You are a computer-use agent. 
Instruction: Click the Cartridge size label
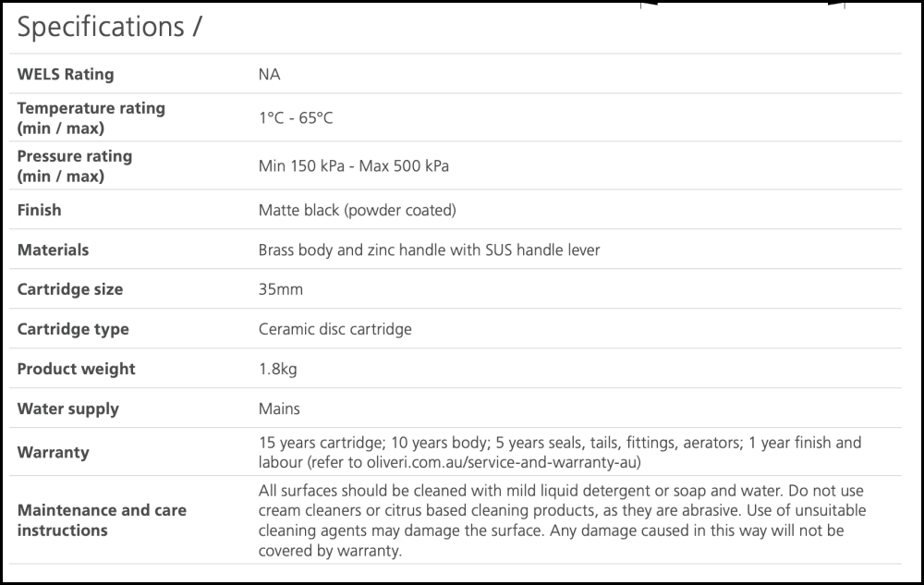tap(69, 289)
